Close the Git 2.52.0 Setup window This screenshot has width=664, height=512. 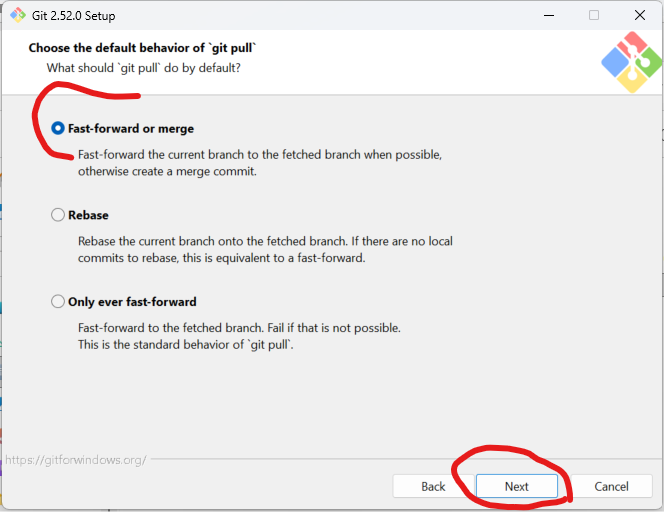pos(640,15)
